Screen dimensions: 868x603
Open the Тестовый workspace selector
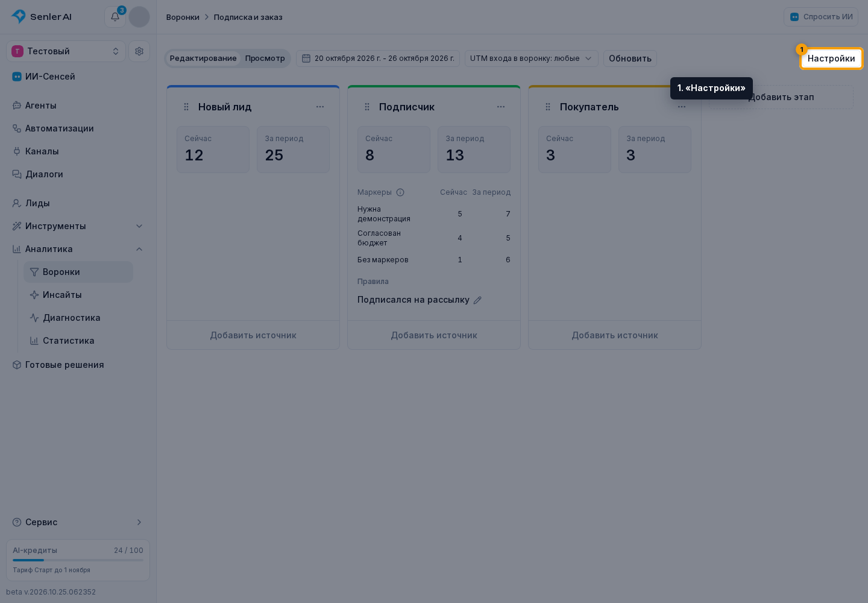tap(66, 51)
